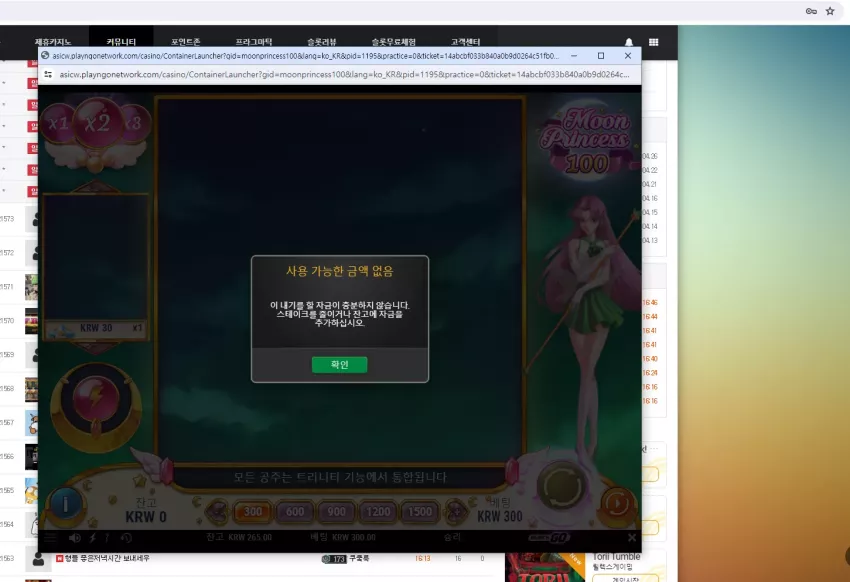Screen dimensions: 850x582
Task: Open the post '형들 좋은저녁시간 보내세우'
Action: tap(107, 558)
